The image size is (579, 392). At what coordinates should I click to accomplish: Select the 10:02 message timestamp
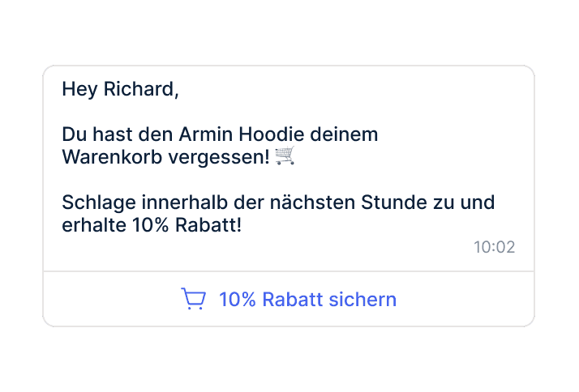click(x=495, y=247)
